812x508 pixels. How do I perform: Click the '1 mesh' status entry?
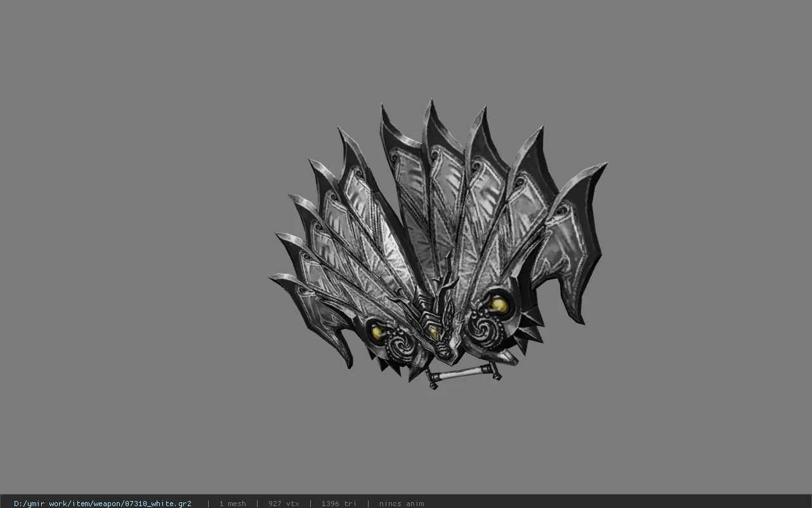click(232, 504)
